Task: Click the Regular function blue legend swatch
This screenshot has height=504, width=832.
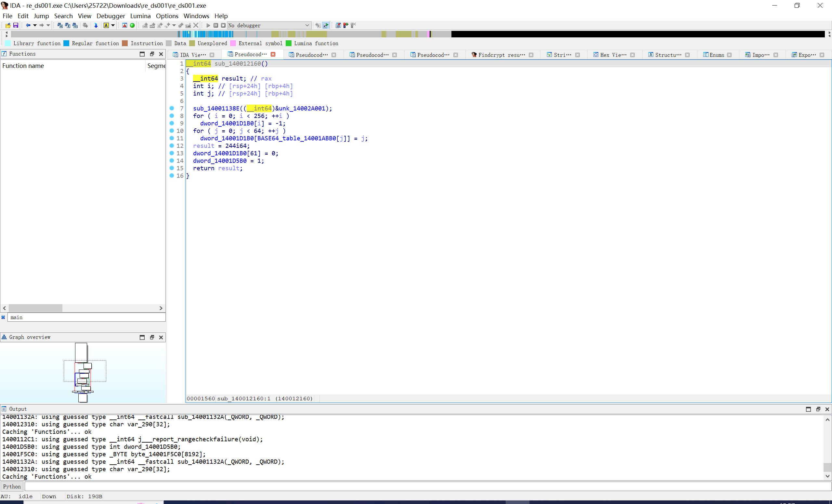Action: pos(67,43)
